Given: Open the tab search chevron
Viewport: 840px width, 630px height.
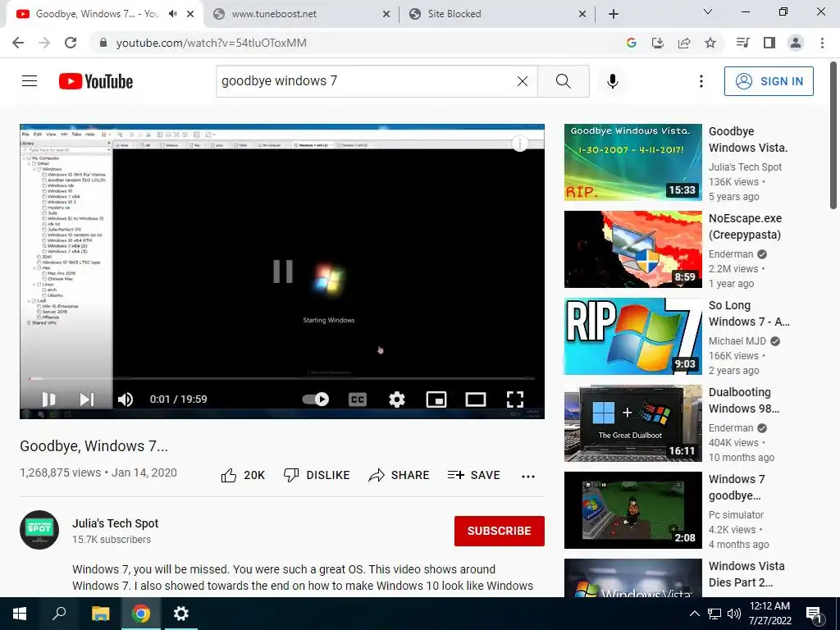Looking at the screenshot, I should pyautogui.click(x=708, y=11).
